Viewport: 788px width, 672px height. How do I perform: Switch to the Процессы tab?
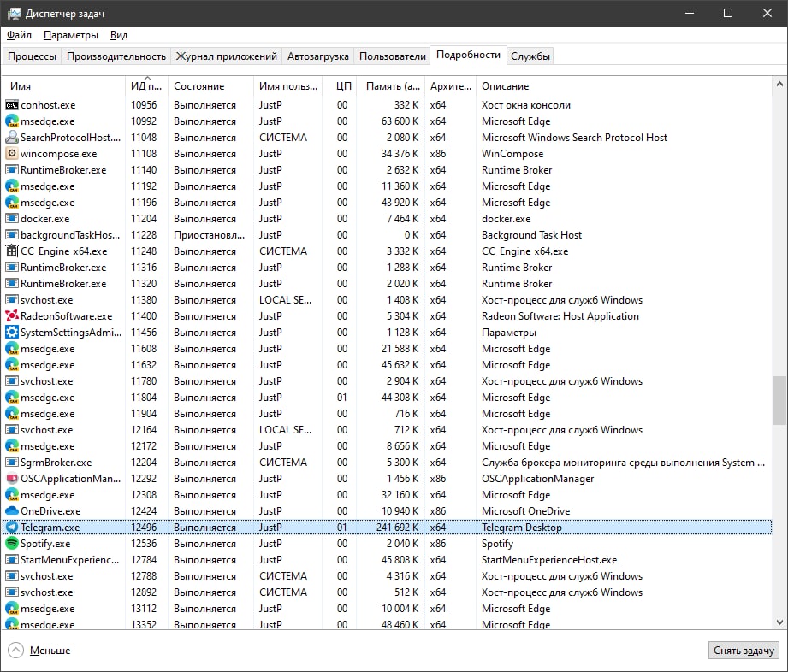coord(33,56)
